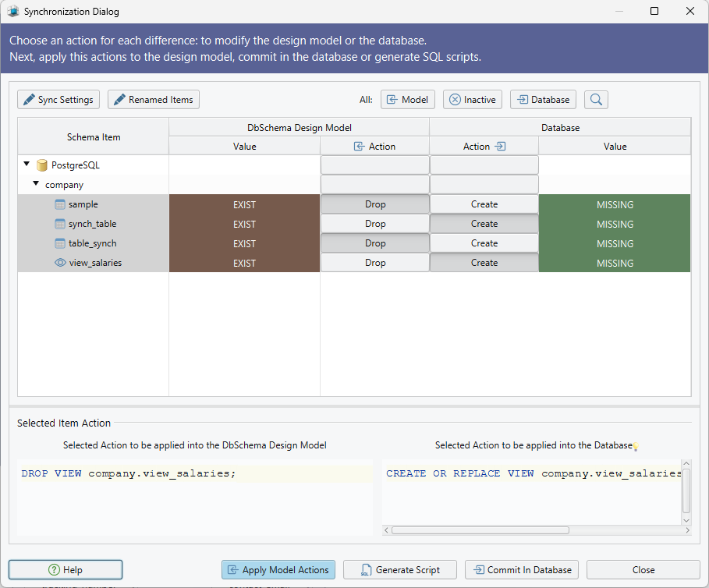
Task: Click Apply Model Actions button
Action: tap(278, 569)
